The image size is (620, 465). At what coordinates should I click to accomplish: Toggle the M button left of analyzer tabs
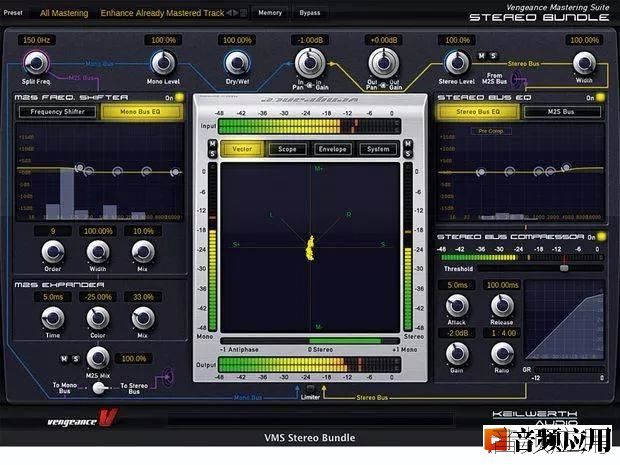pyautogui.click(x=212, y=144)
